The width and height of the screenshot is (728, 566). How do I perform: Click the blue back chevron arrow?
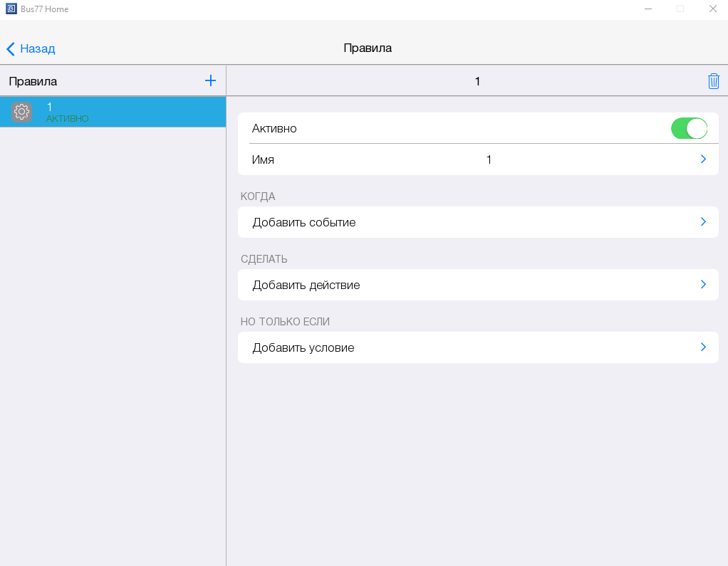pyautogui.click(x=11, y=48)
